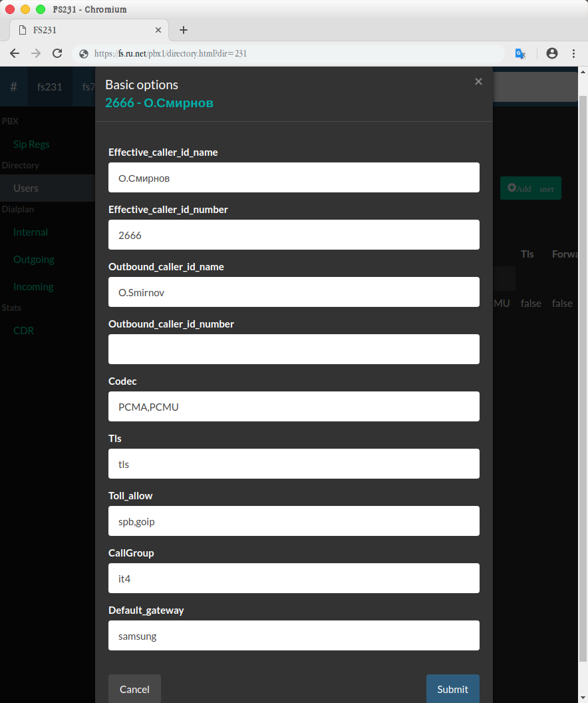The height and width of the screenshot is (703, 588).
Task: Open the Google Translate icon in the address bar
Action: click(520, 54)
